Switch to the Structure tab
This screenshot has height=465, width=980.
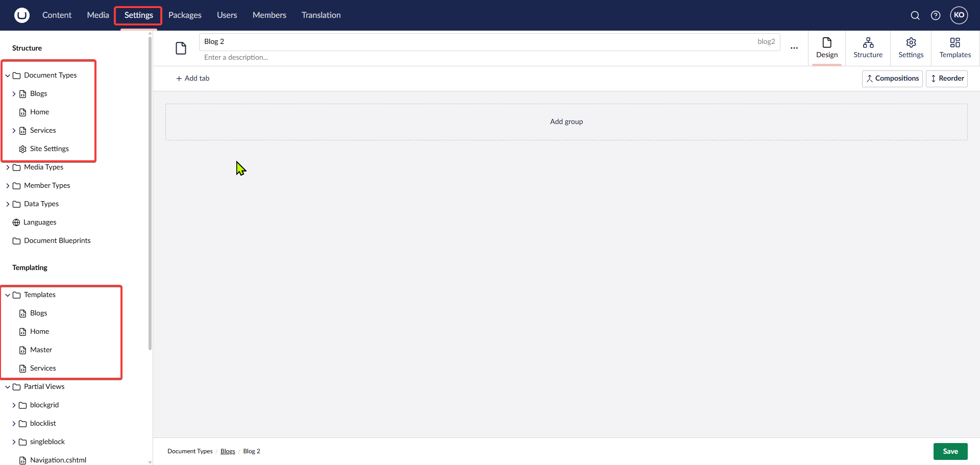[868, 48]
